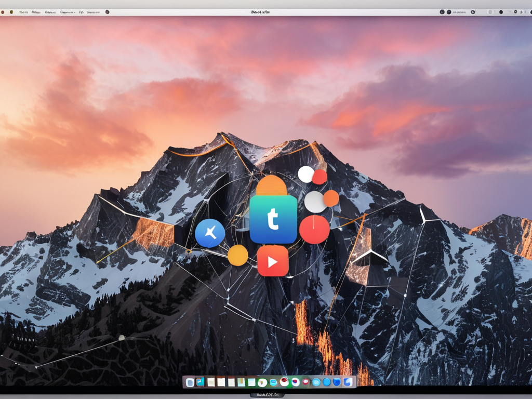Click the red-centered white circle dock icon
The image size is (532, 399).
(284, 382)
